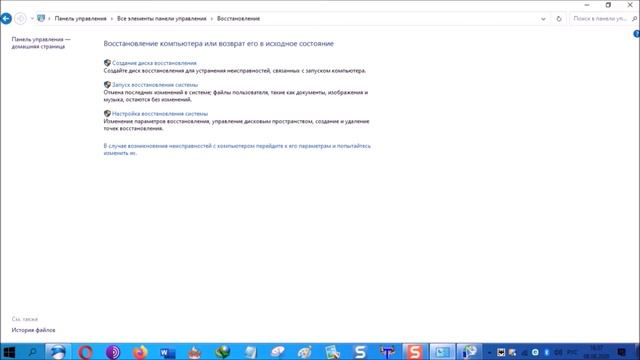Expand the root chevron before 'Панель управления'
Screen dimensions: 640x360
49,19
